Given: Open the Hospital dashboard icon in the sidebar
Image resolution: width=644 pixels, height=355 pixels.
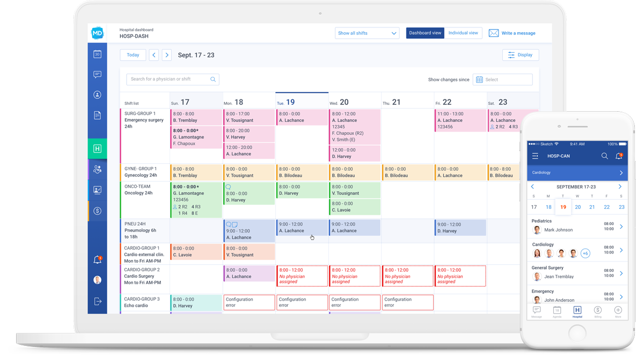Looking at the screenshot, I should [x=98, y=149].
